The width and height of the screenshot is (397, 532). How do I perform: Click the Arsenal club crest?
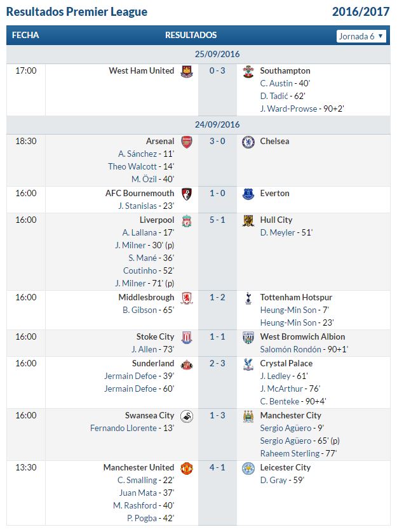(187, 142)
